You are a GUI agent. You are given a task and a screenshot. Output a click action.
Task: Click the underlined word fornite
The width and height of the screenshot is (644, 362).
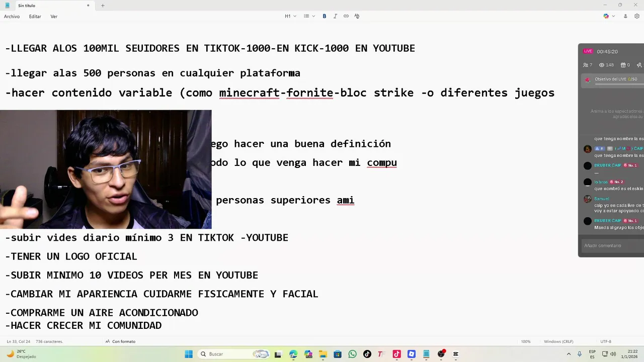309,93
